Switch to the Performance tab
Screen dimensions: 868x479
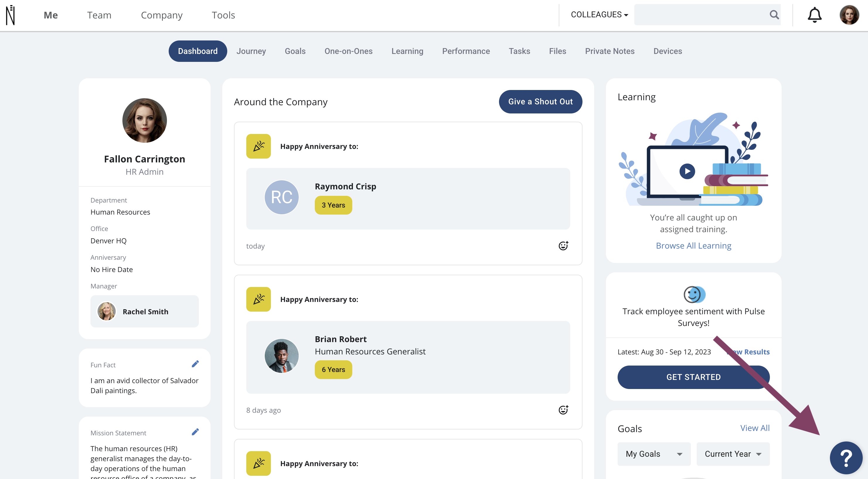466,51
